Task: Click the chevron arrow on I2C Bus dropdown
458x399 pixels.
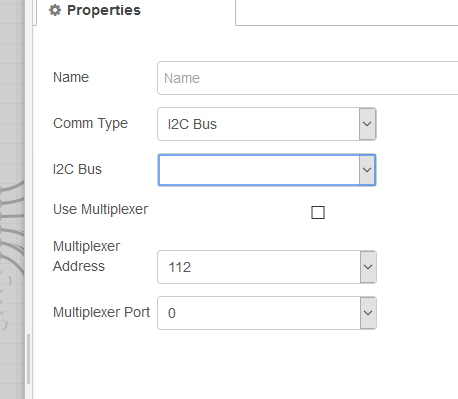Action: pyautogui.click(x=367, y=170)
